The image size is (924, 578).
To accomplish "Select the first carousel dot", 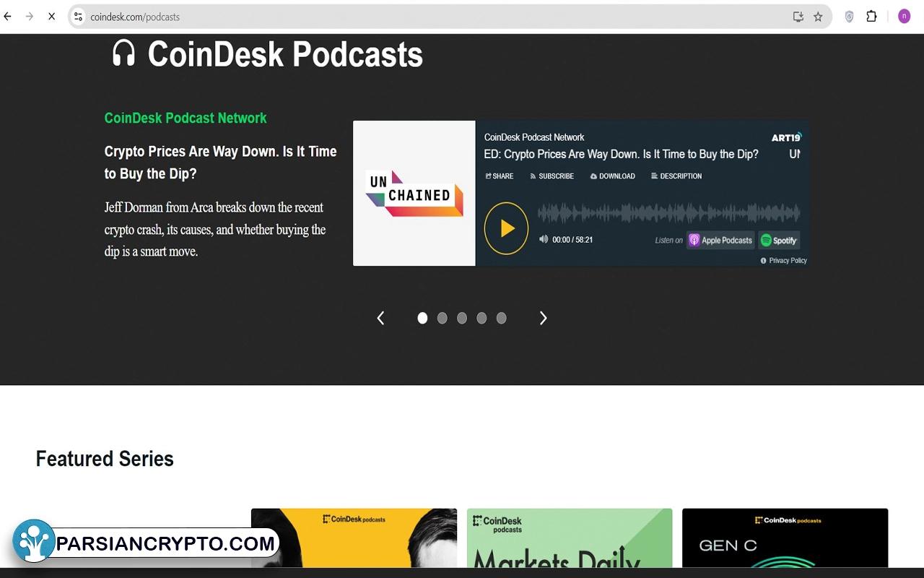I will pos(422,318).
